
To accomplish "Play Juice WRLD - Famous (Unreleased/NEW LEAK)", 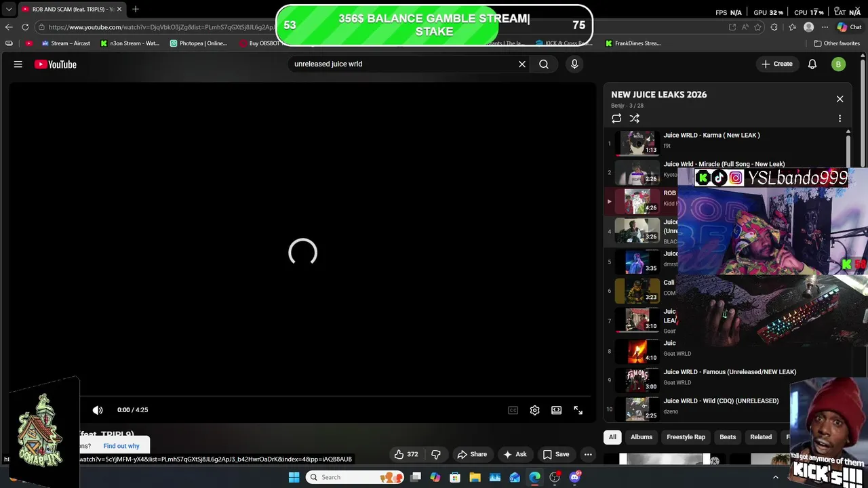I will coord(730,371).
